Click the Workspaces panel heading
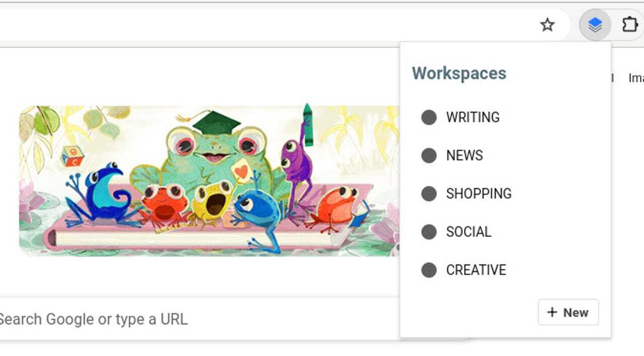Image resolution: width=644 pixels, height=356 pixels. point(459,73)
